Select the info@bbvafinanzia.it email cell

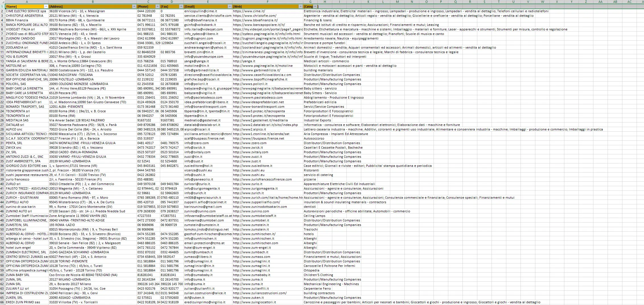click(x=208, y=20)
